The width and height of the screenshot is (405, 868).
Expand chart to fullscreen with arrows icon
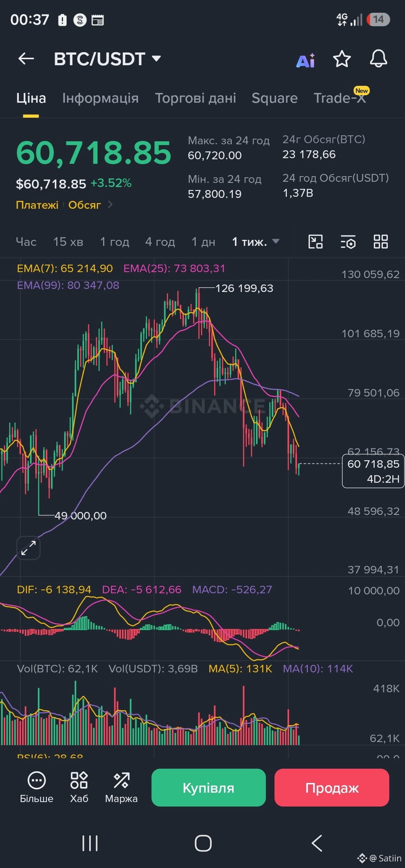[x=28, y=548]
